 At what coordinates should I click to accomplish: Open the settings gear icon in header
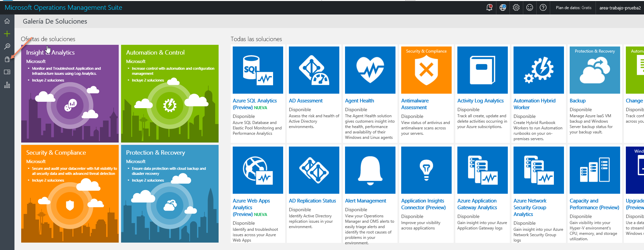click(516, 7)
